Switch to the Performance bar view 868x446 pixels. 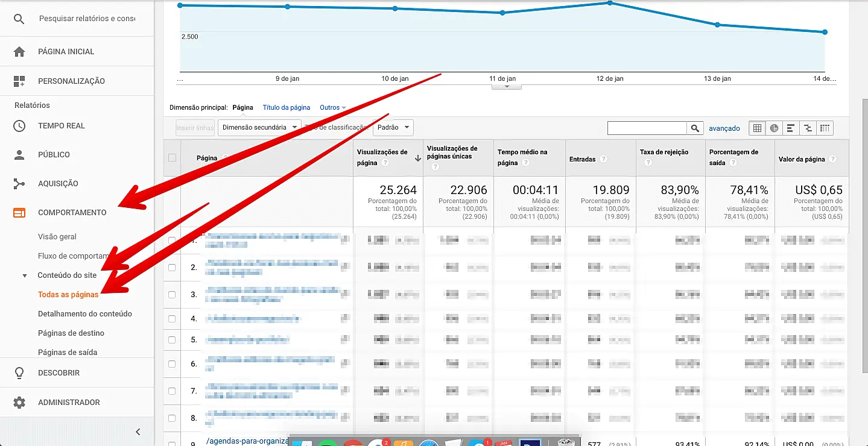tap(791, 128)
